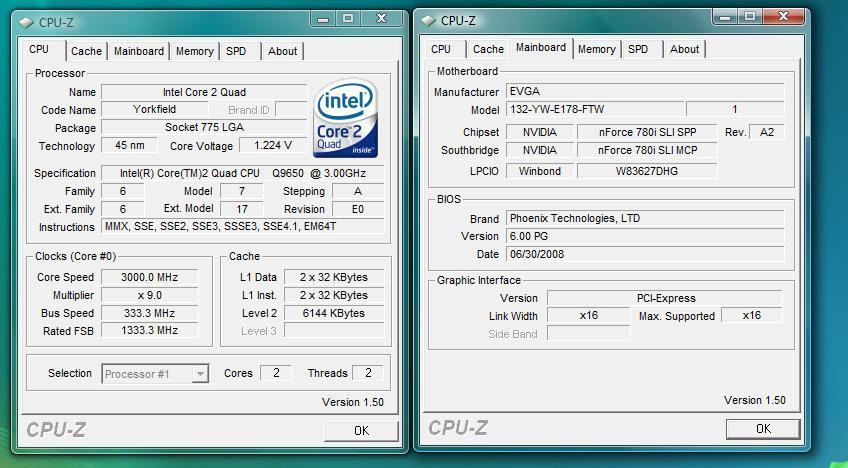The width and height of the screenshot is (848, 468).
Task: Open the Cache tab in left window
Action: 87,51
